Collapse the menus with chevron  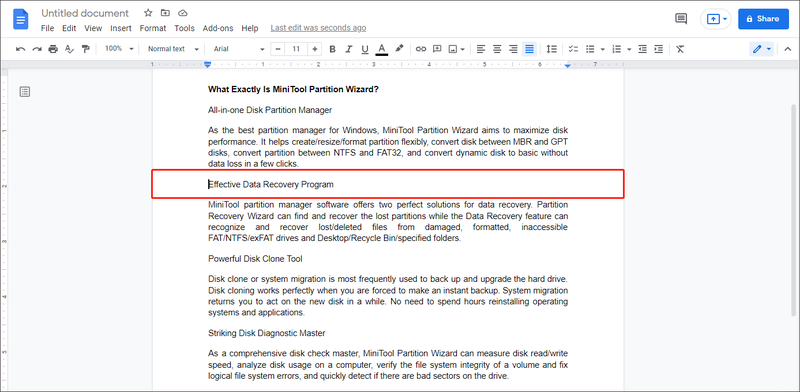click(787, 49)
